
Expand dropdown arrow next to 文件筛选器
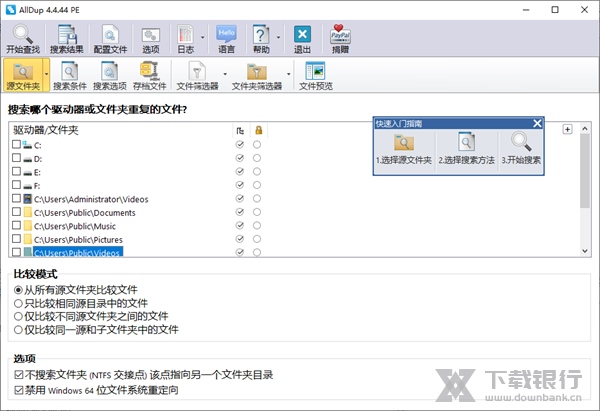tap(225, 74)
